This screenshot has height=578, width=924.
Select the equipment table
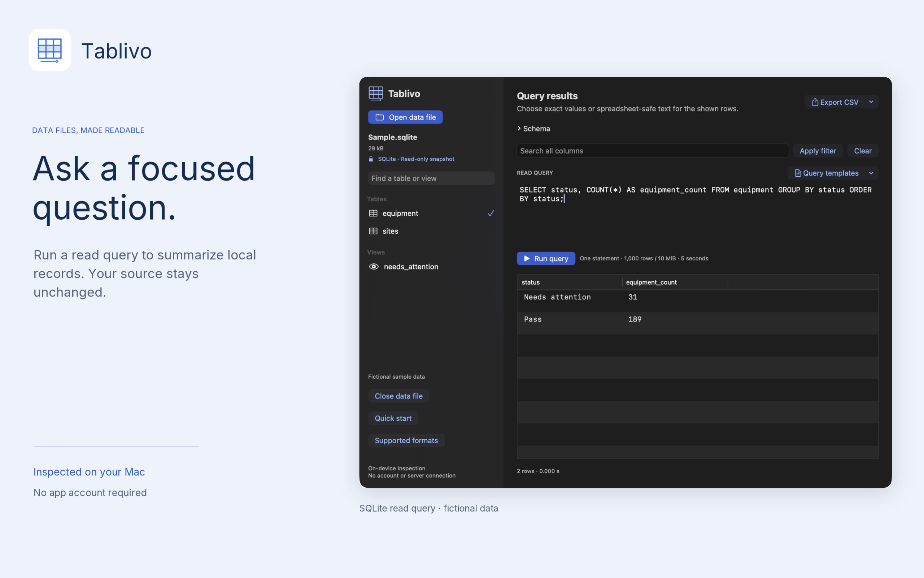[431, 213]
